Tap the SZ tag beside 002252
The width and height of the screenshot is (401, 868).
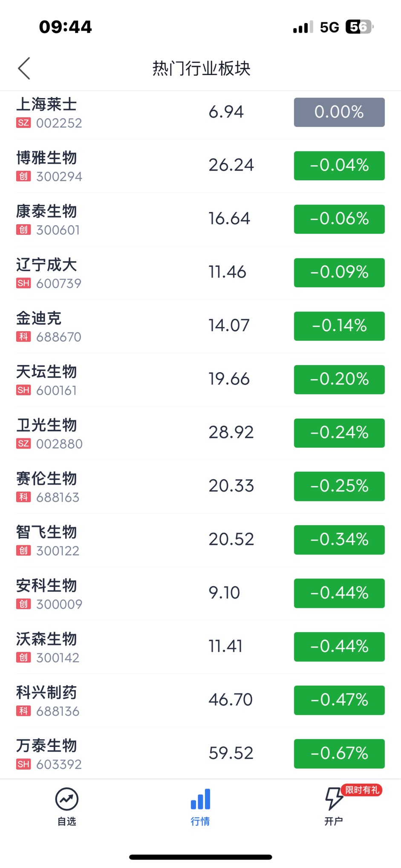pyautogui.click(x=23, y=123)
